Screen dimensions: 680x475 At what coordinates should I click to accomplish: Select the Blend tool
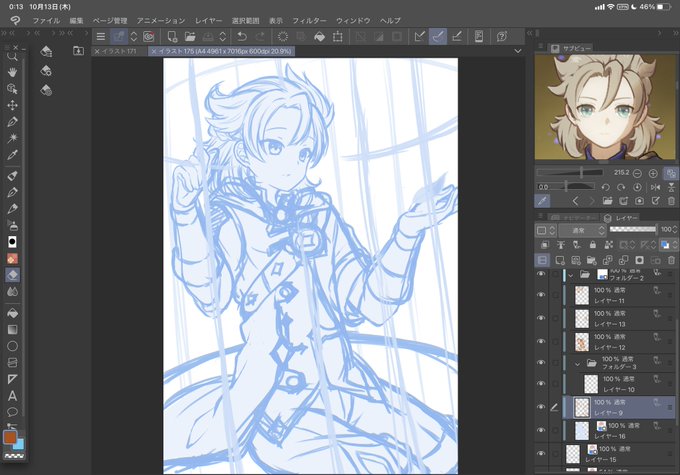click(12, 292)
